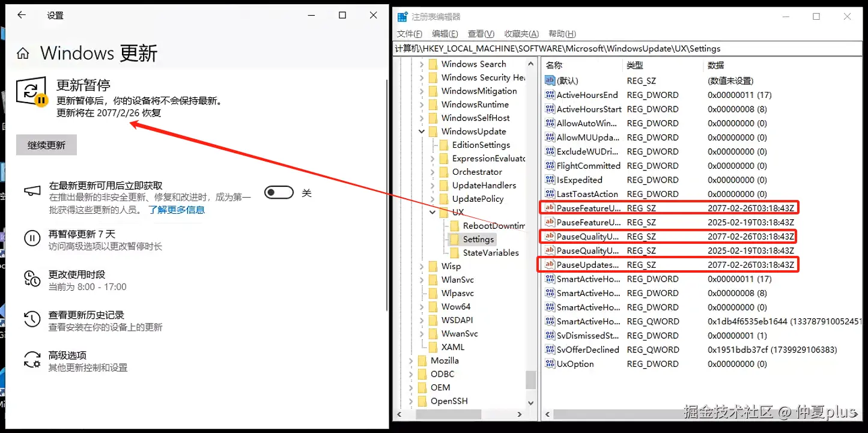This screenshot has width=868, height=433.
Task: Open the 了解更多信息 link
Action: click(177, 210)
